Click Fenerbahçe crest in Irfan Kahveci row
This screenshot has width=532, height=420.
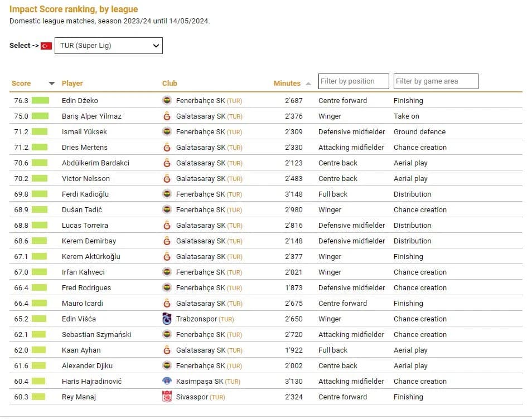tap(167, 272)
